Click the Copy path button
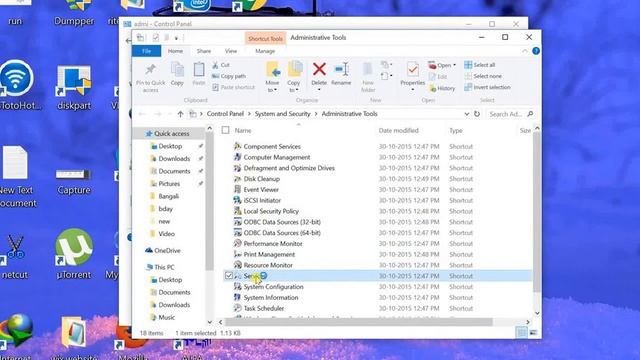This screenshot has height=360, width=640. (x=229, y=76)
